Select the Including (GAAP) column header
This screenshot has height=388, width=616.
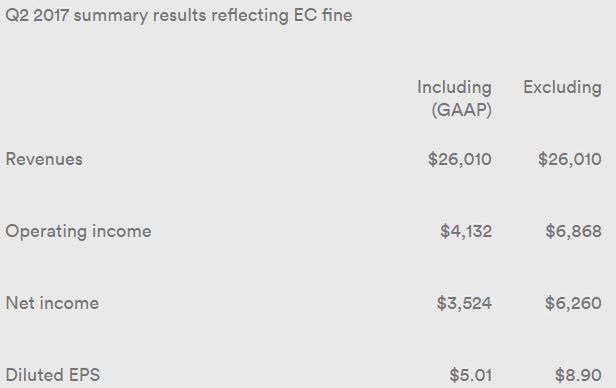click(455, 98)
